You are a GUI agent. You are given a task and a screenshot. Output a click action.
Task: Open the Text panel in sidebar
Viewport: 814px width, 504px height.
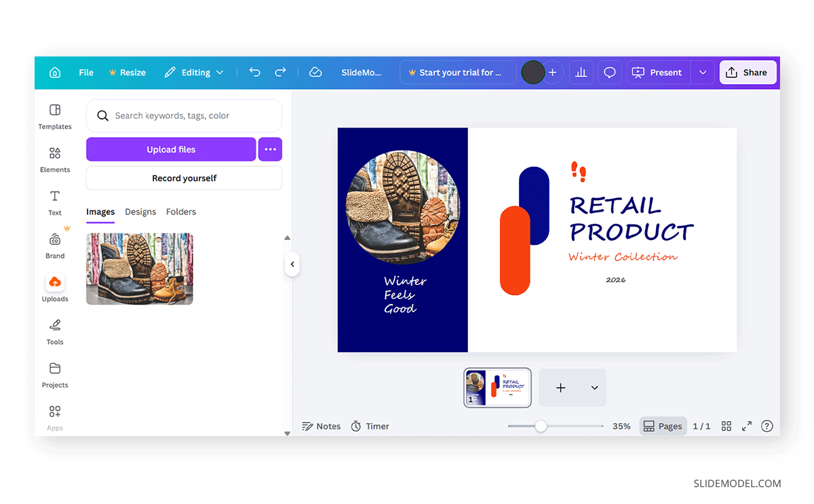tap(55, 202)
